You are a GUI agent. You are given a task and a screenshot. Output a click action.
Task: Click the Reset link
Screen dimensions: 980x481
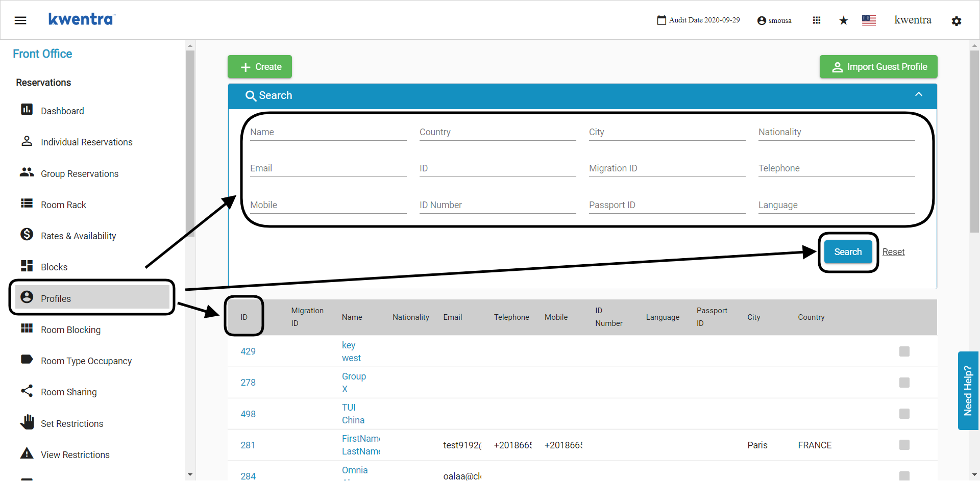point(893,252)
